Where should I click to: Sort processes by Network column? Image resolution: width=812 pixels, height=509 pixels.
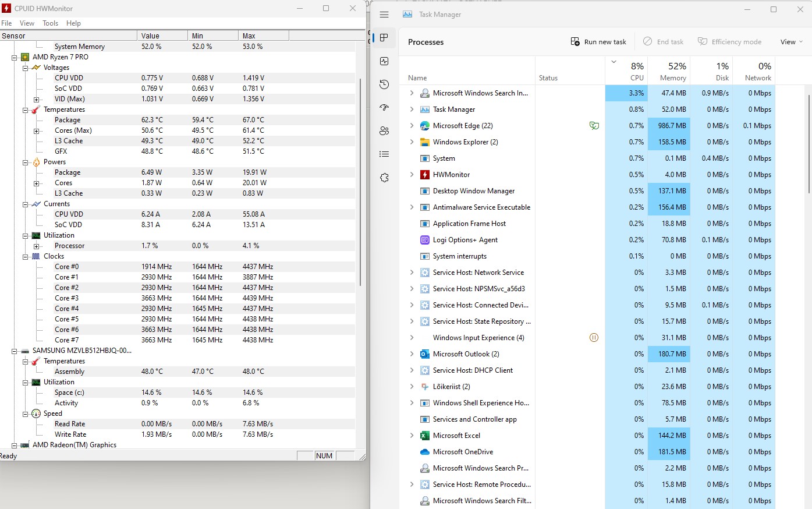click(754, 71)
